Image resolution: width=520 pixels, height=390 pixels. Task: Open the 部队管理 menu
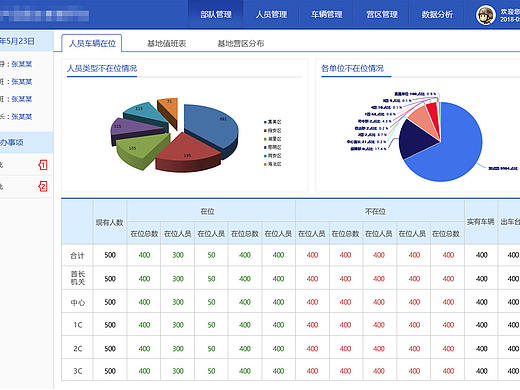[216, 14]
